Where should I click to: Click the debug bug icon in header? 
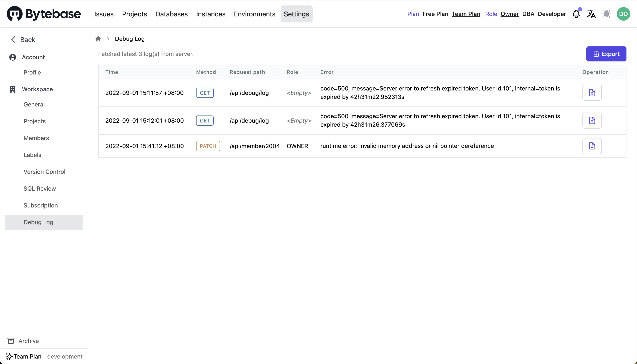[606, 14]
